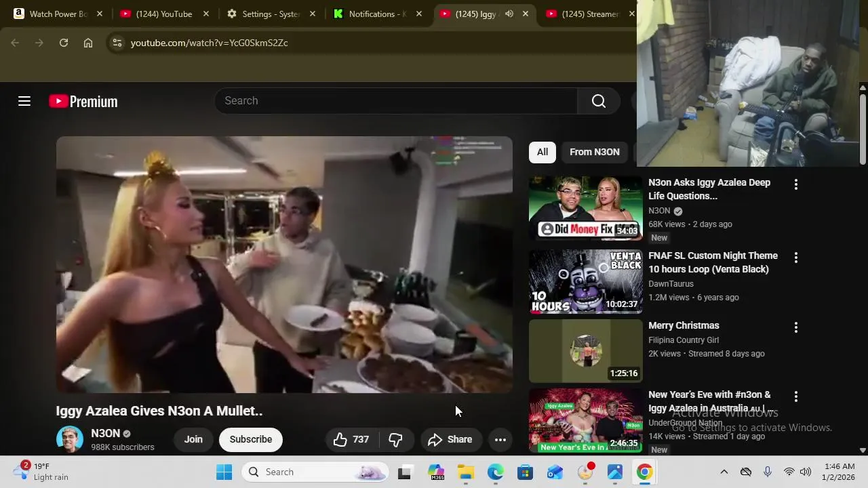The width and height of the screenshot is (868, 488).
Task: Open Microsoft Store from taskbar
Action: 526,472
